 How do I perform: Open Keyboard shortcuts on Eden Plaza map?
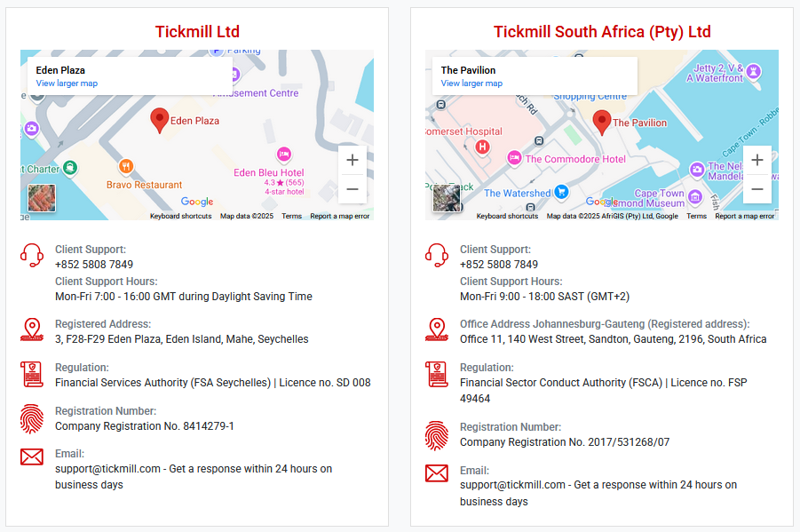(x=180, y=216)
